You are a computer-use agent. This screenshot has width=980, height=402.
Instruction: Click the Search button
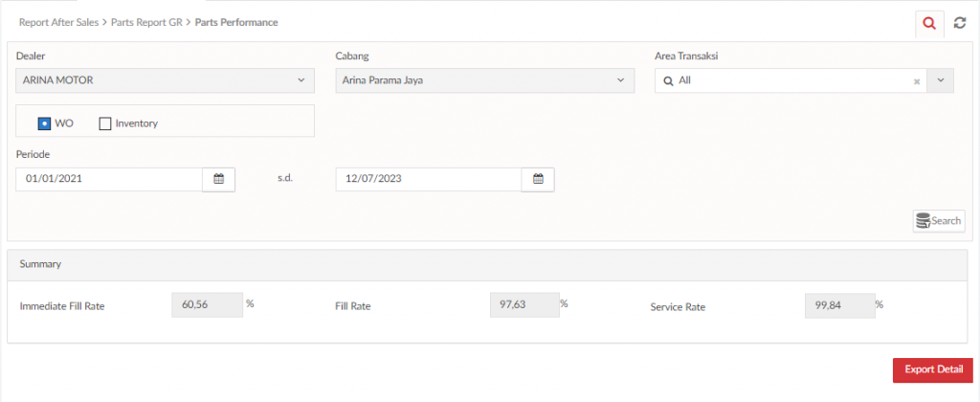click(x=939, y=221)
